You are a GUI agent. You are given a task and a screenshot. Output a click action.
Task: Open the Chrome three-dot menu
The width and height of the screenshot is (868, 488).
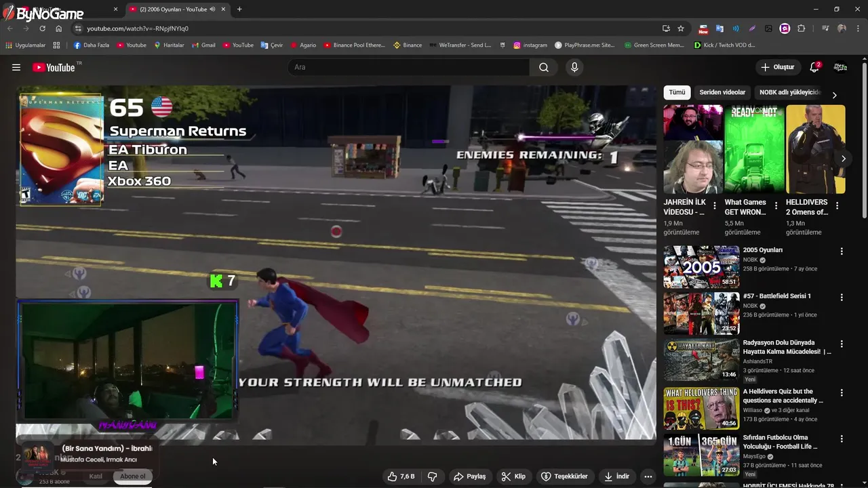click(859, 28)
